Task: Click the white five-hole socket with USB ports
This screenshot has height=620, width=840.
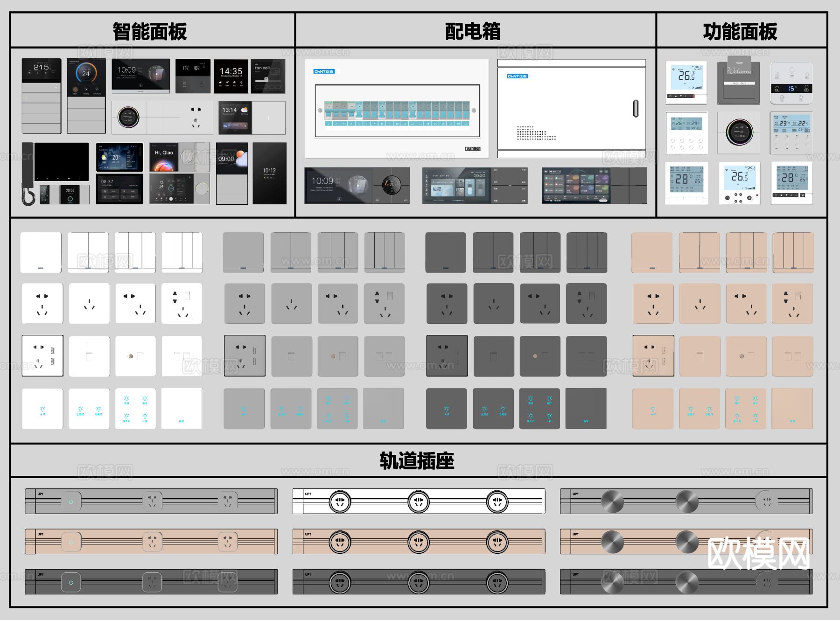Action: point(42,356)
